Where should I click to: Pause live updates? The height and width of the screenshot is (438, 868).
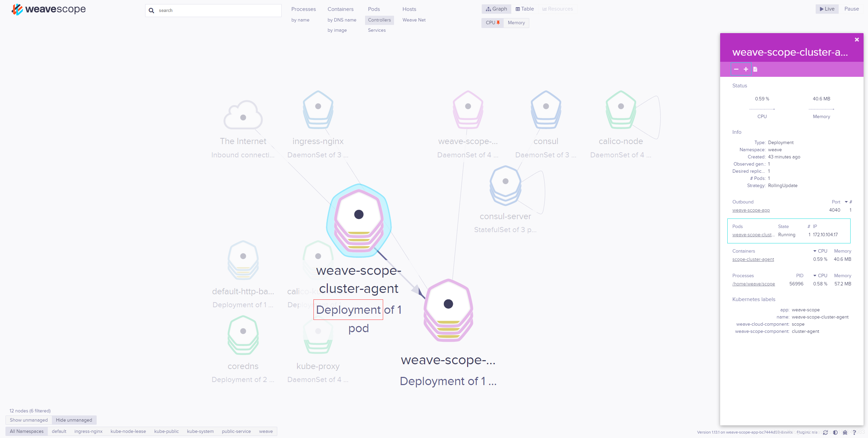pyautogui.click(x=851, y=9)
